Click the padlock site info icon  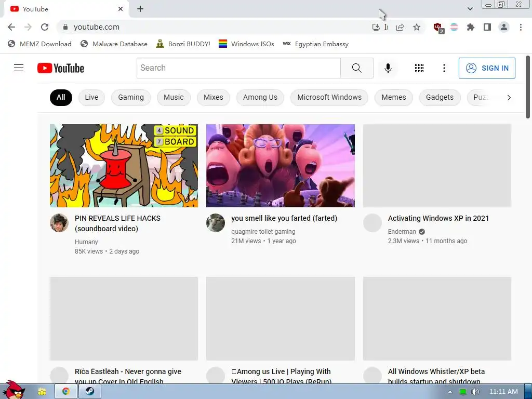tap(65, 27)
